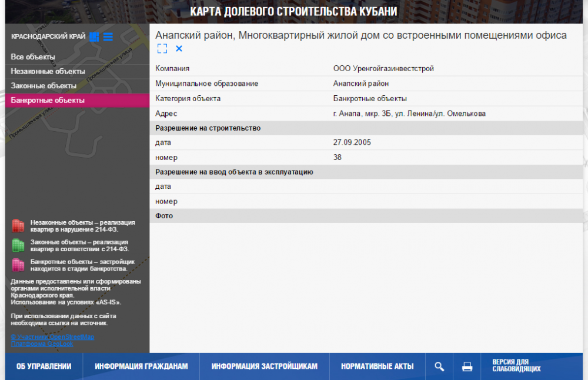This screenshot has height=380, width=588.
Task: Follow the 'Платформа GeoLook' link
Action: point(42,344)
